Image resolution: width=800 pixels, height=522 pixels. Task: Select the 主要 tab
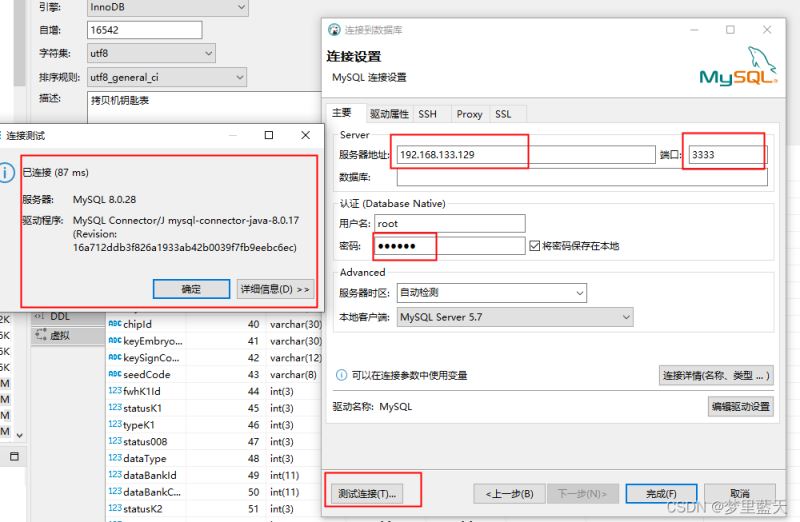pos(342,113)
